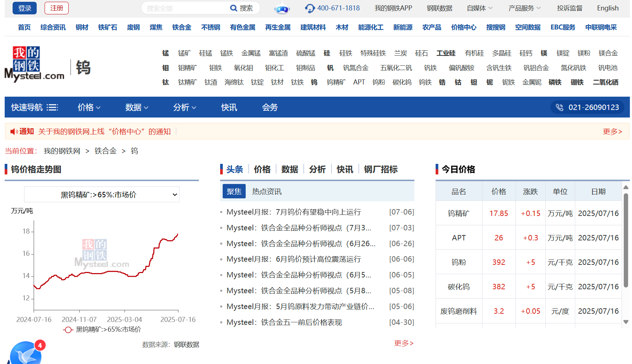Screen dimensions: 632x364
Task: Click 铁合金 breadcrumb link
Action: coord(105,151)
